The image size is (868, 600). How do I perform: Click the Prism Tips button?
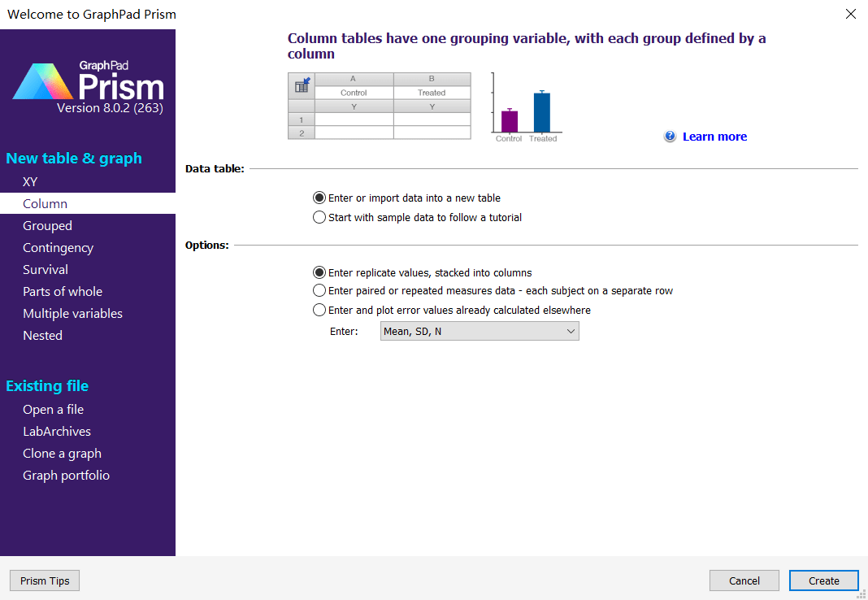45,580
